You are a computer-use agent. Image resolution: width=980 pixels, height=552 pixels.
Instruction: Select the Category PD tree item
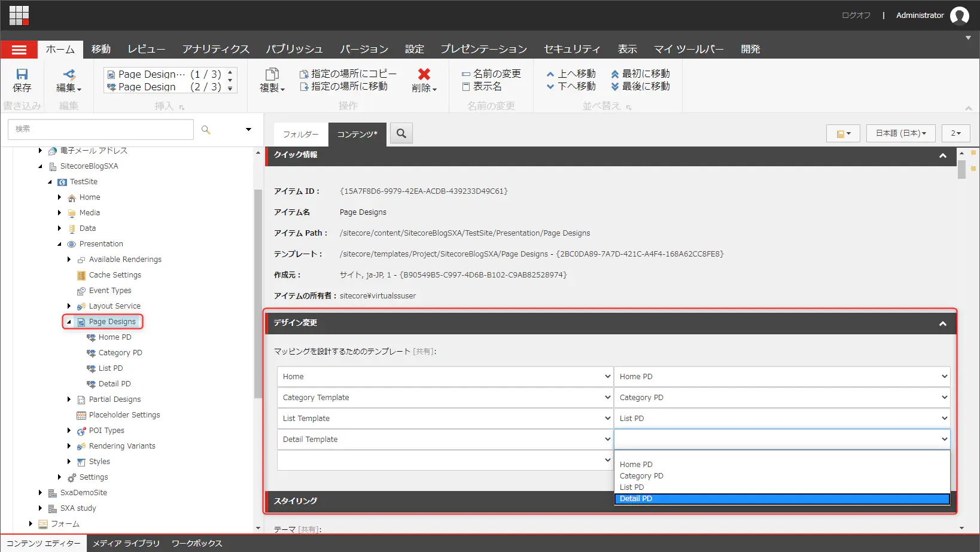coord(120,353)
